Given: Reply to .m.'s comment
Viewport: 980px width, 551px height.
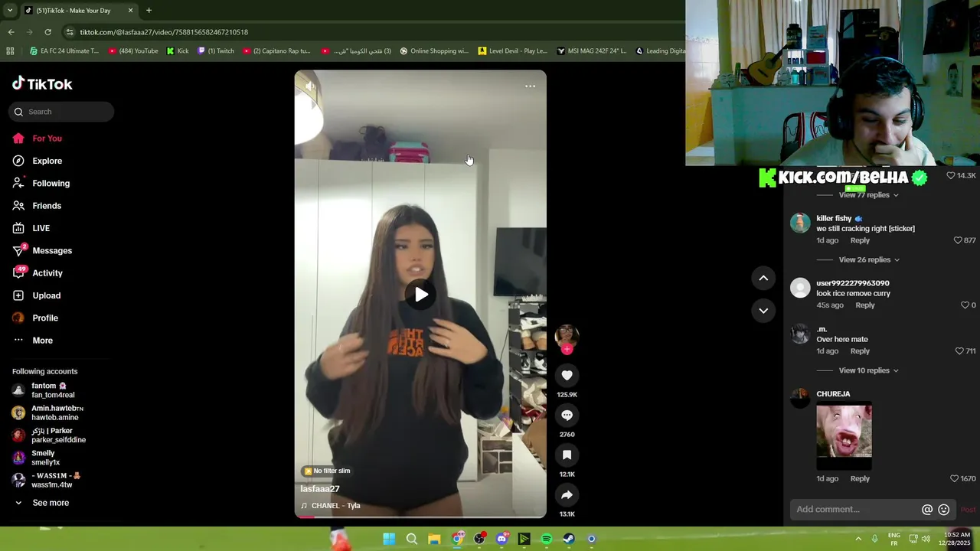Looking at the screenshot, I should tap(860, 351).
